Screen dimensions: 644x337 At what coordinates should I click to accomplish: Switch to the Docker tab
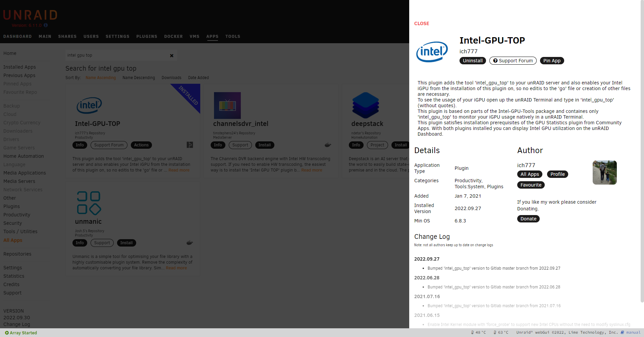173,37
